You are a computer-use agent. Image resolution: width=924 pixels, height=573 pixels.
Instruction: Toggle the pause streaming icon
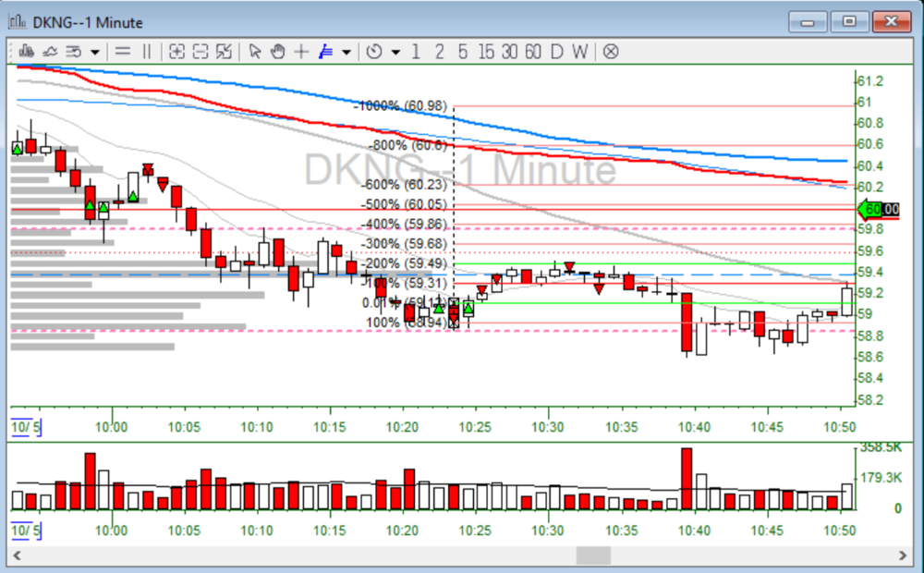pos(148,52)
